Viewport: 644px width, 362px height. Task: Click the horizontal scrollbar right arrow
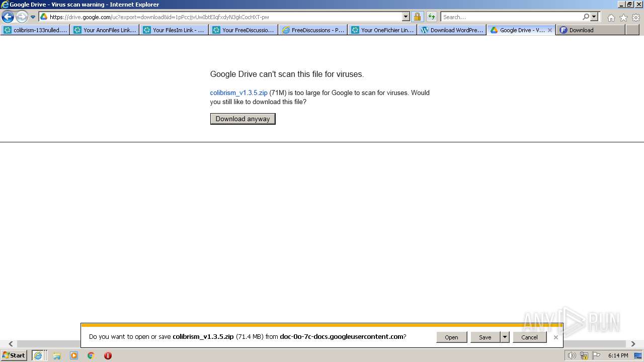[633, 344]
